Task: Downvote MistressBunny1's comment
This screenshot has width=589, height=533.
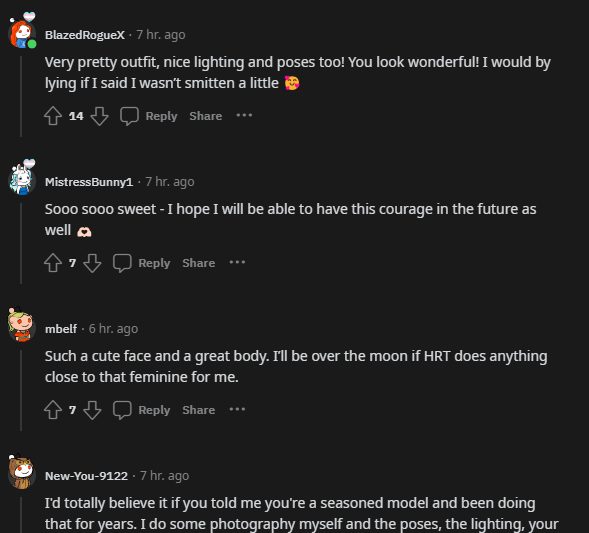Action: click(x=92, y=263)
